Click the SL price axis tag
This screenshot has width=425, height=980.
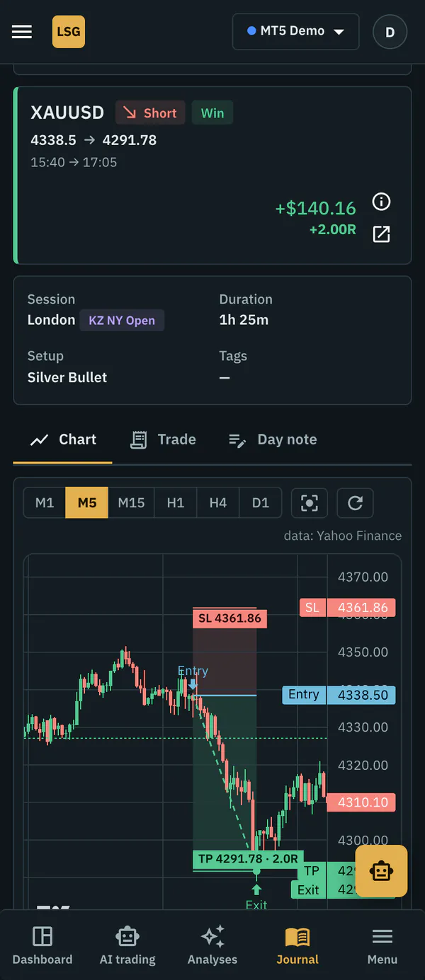[348, 608]
